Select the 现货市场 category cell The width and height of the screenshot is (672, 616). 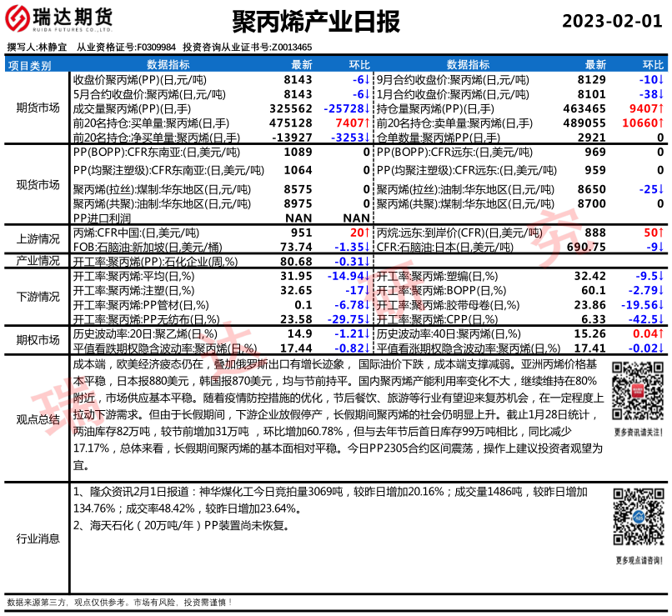pos(38,184)
